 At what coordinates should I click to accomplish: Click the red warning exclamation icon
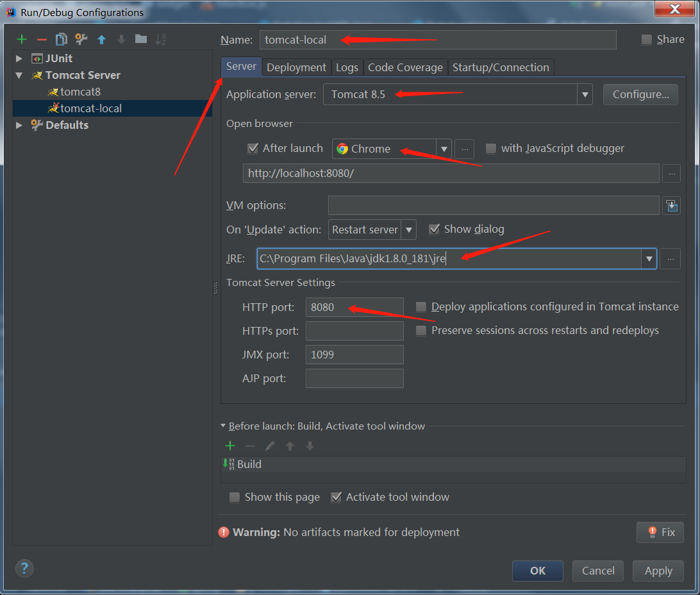[x=224, y=532]
